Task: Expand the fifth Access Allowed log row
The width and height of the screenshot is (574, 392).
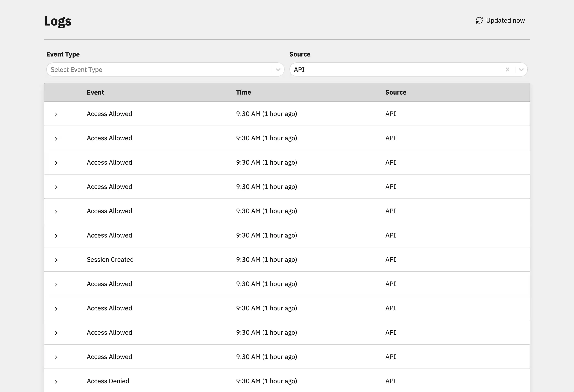Action: [x=56, y=211]
